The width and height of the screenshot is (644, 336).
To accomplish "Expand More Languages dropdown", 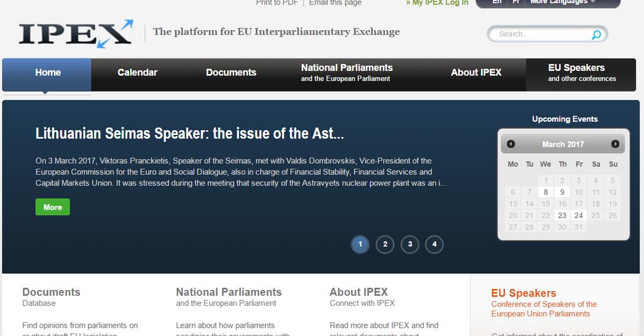I will tap(562, 3).
